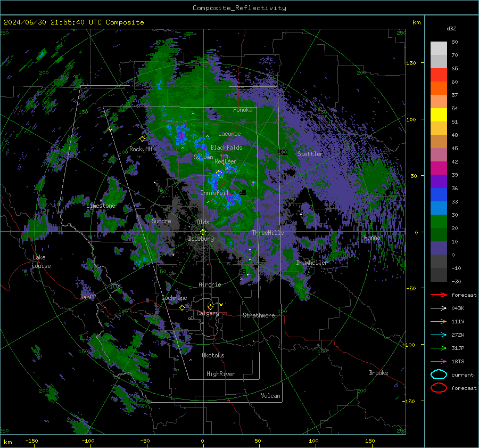Pick the red 60–65 dBZ swatch
This screenshot has height=448, width=479.
439,75
